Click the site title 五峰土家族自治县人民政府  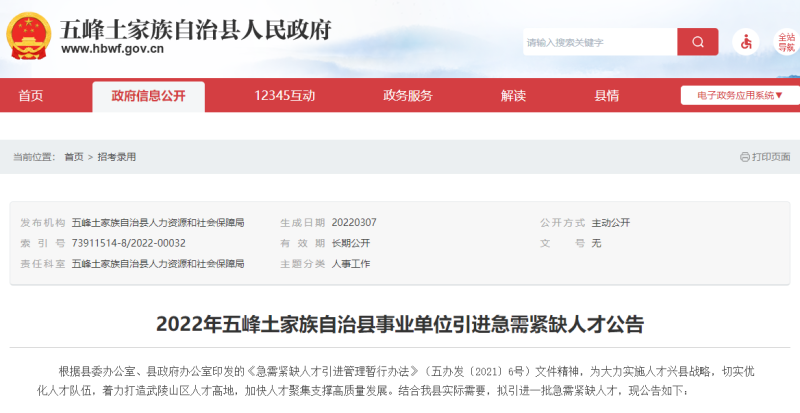[196, 29]
